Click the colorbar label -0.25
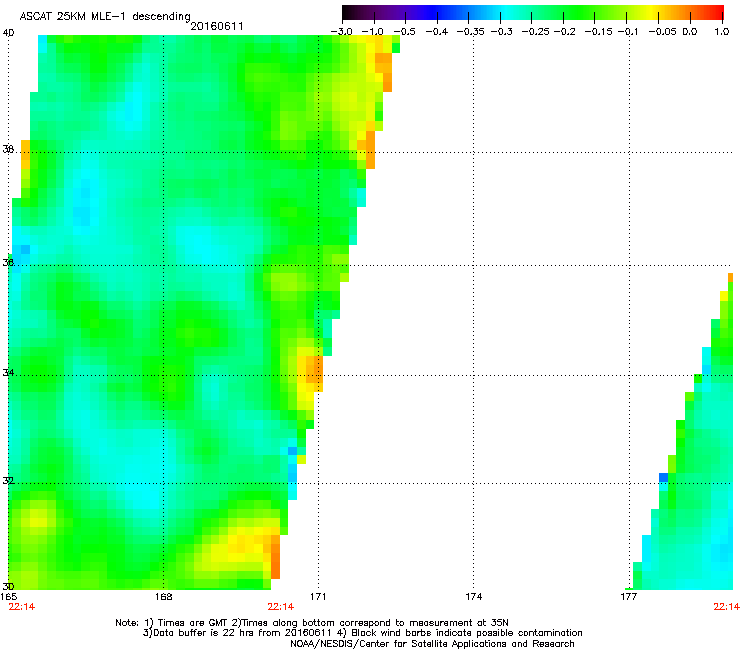 [535, 32]
